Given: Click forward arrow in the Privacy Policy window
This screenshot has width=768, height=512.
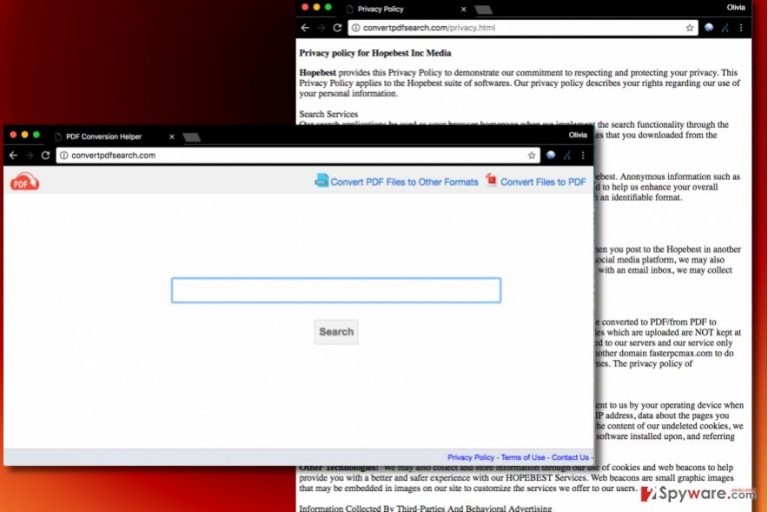Looking at the screenshot, I should tap(321, 28).
